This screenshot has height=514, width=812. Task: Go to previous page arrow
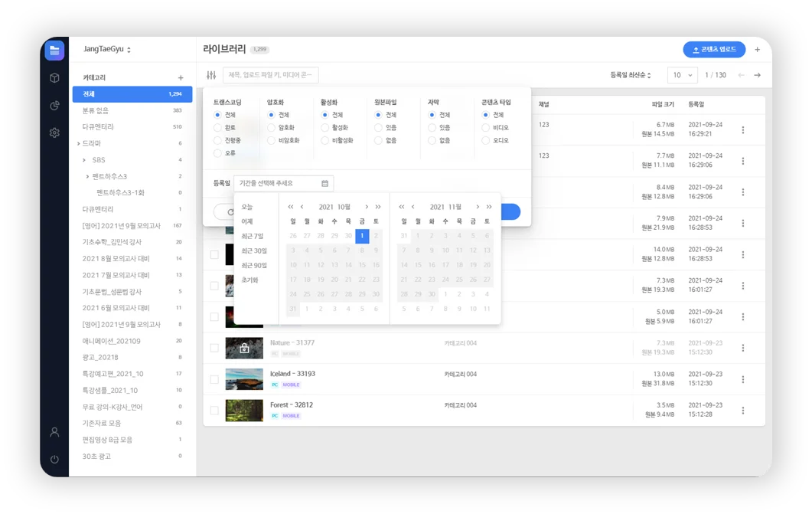[741, 75]
